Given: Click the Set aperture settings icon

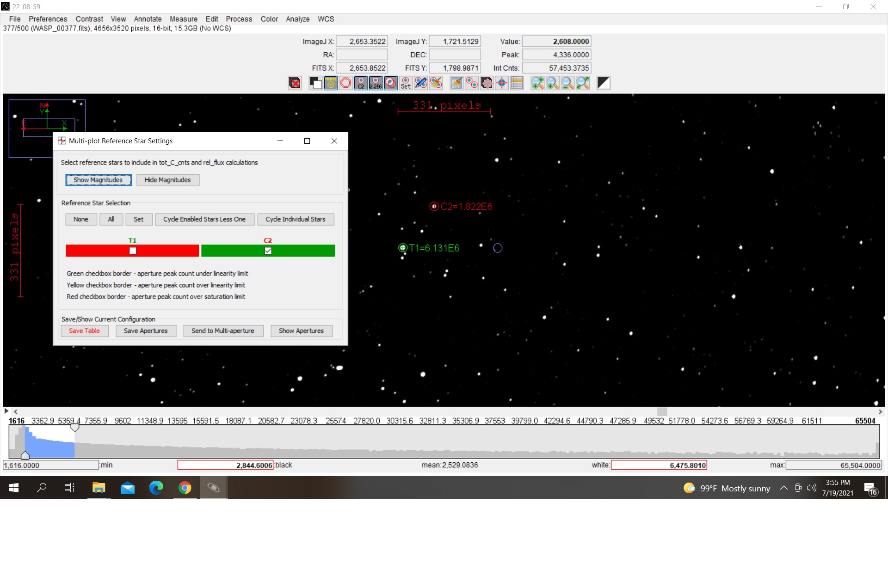Looking at the screenshot, I should (406, 83).
